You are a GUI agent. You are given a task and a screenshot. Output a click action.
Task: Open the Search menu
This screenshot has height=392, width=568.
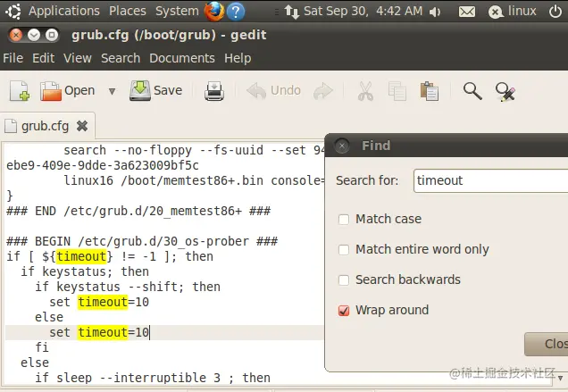point(121,58)
